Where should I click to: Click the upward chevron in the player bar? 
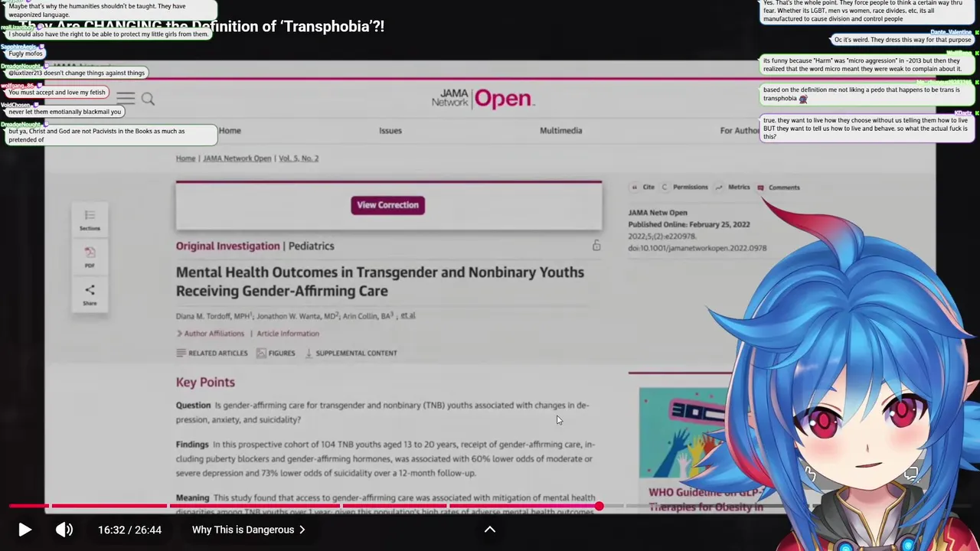(x=490, y=530)
